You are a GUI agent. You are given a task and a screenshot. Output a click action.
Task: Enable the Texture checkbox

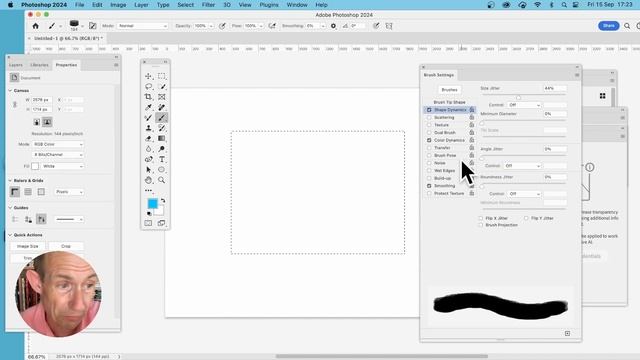(x=429, y=125)
